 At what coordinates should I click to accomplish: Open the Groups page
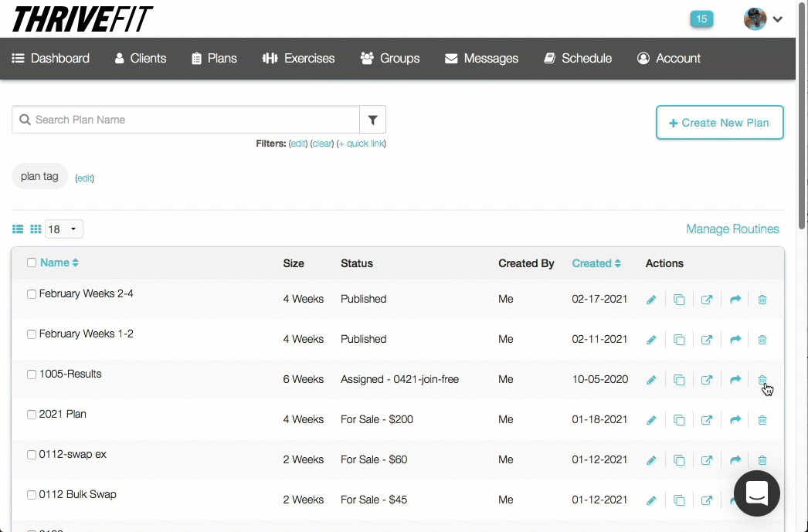(x=389, y=58)
